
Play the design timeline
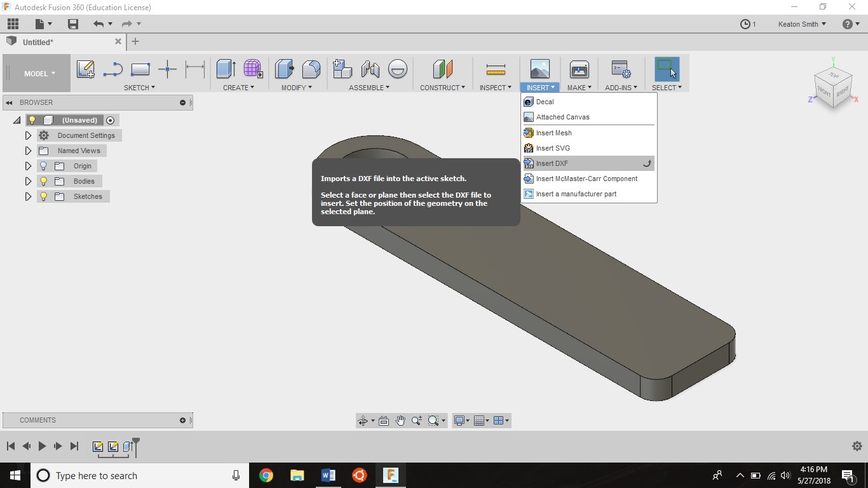tap(42, 446)
